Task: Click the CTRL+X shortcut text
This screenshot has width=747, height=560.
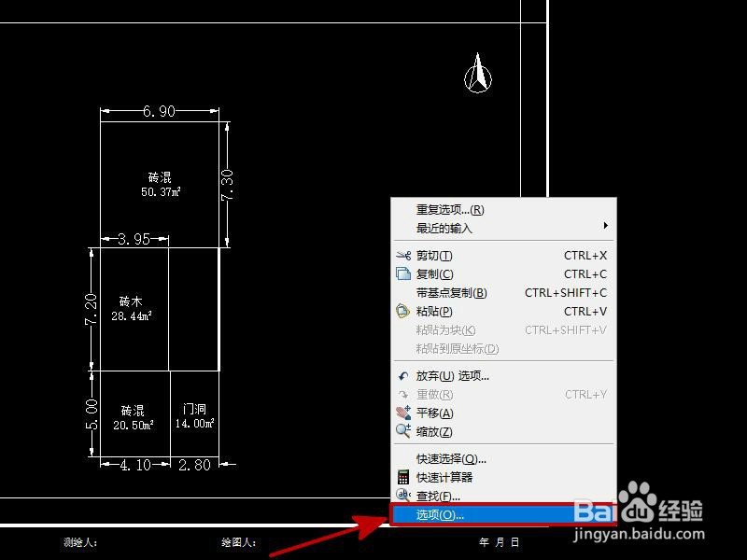Action: coord(585,256)
